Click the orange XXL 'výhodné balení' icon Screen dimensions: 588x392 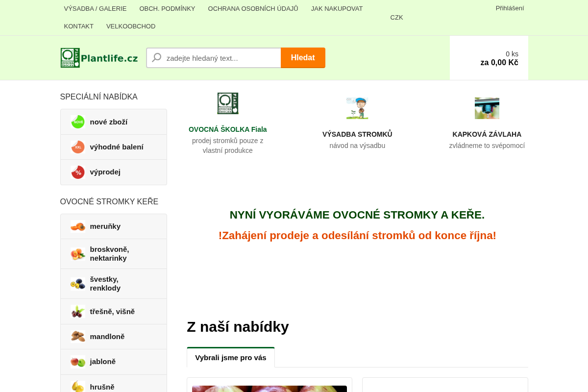(x=78, y=147)
